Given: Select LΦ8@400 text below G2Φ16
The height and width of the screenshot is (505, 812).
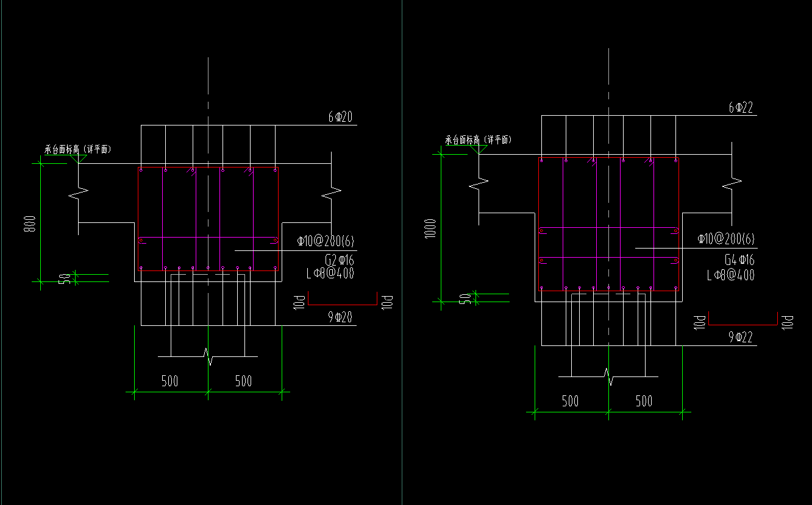Looking at the screenshot, I should 330,273.
